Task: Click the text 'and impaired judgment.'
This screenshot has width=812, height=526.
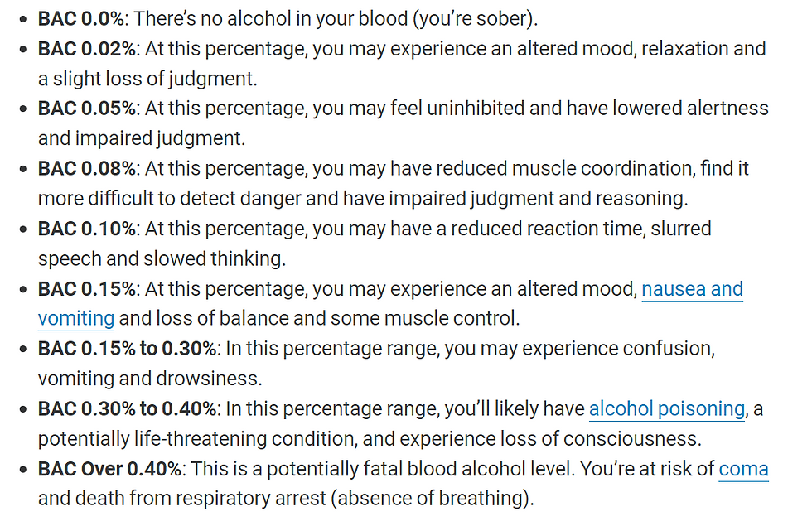Action: [142, 139]
